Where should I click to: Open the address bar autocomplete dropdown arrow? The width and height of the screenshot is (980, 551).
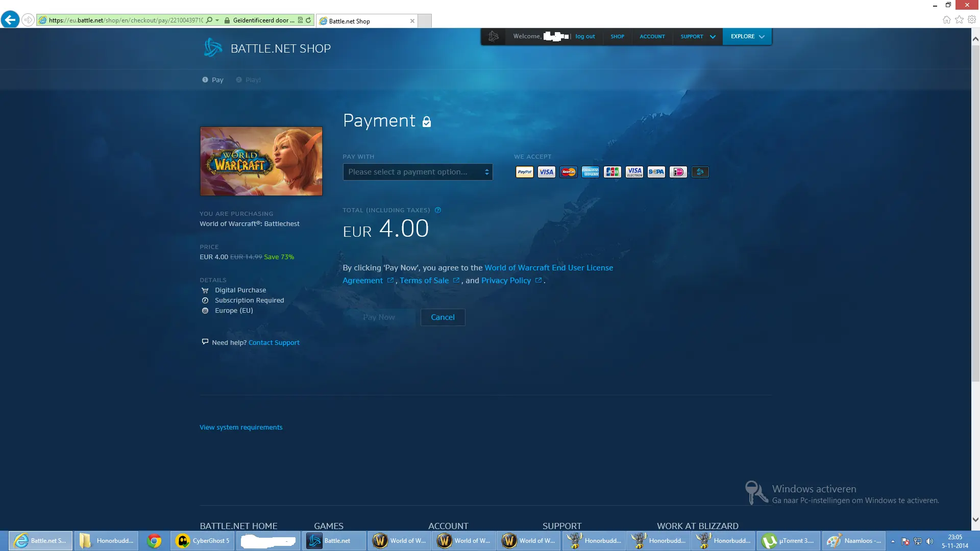[217, 20]
